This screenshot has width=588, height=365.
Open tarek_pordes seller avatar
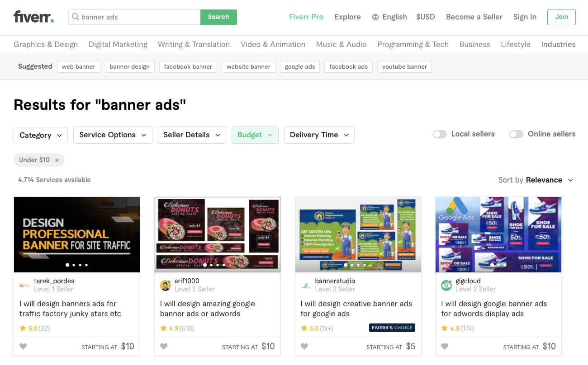pyautogui.click(x=25, y=285)
